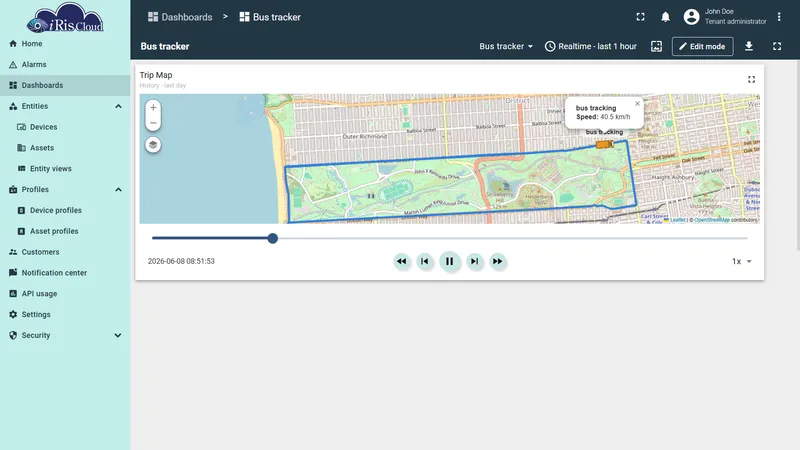
Task: Open the 1x playback speed dropdown
Action: pyautogui.click(x=742, y=261)
